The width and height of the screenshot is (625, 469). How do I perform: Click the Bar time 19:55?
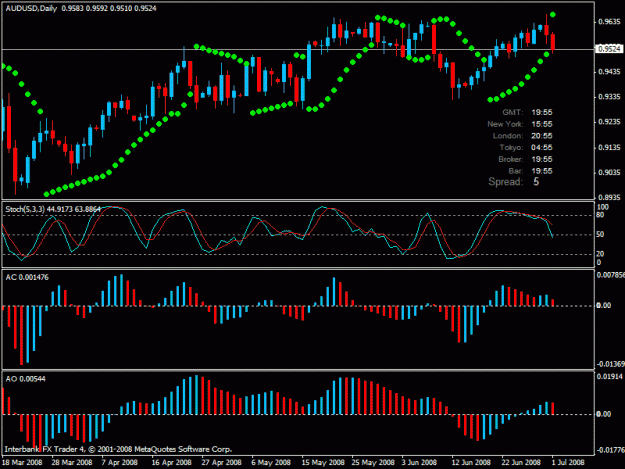pyautogui.click(x=542, y=171)
